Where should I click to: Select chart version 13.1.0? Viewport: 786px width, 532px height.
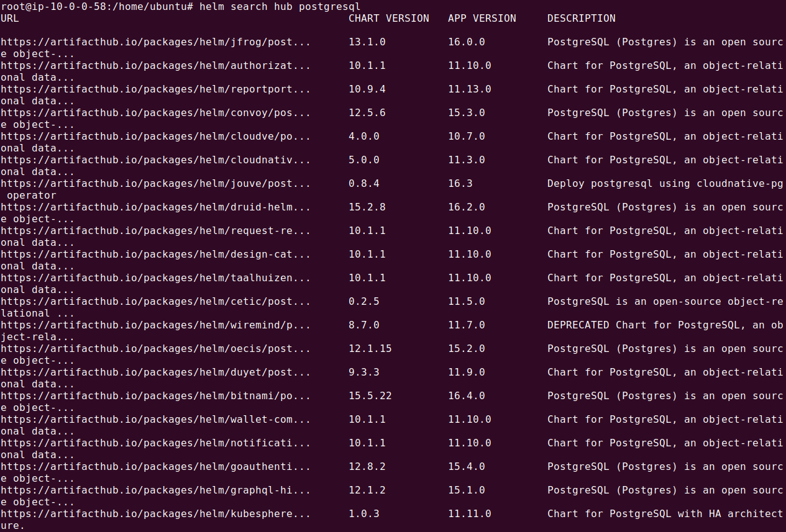(x=367, y=42)
